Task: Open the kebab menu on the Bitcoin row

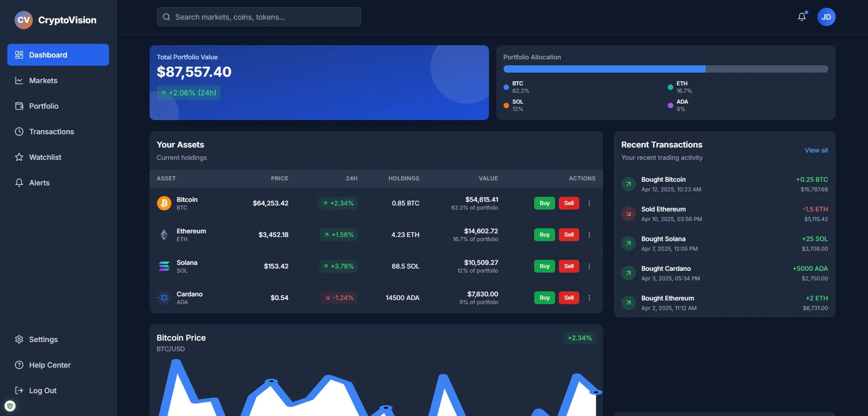Action: coord(589,203)
